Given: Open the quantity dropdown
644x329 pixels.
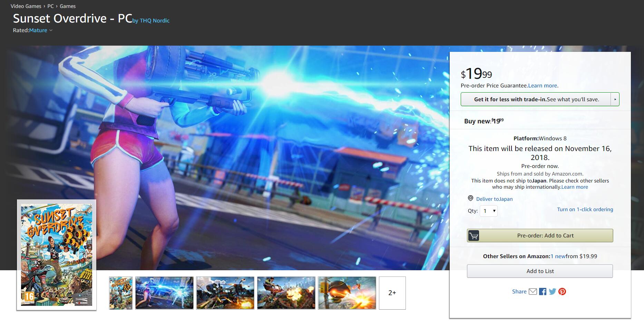Looking at the screenshot, I should coord(489,211).
